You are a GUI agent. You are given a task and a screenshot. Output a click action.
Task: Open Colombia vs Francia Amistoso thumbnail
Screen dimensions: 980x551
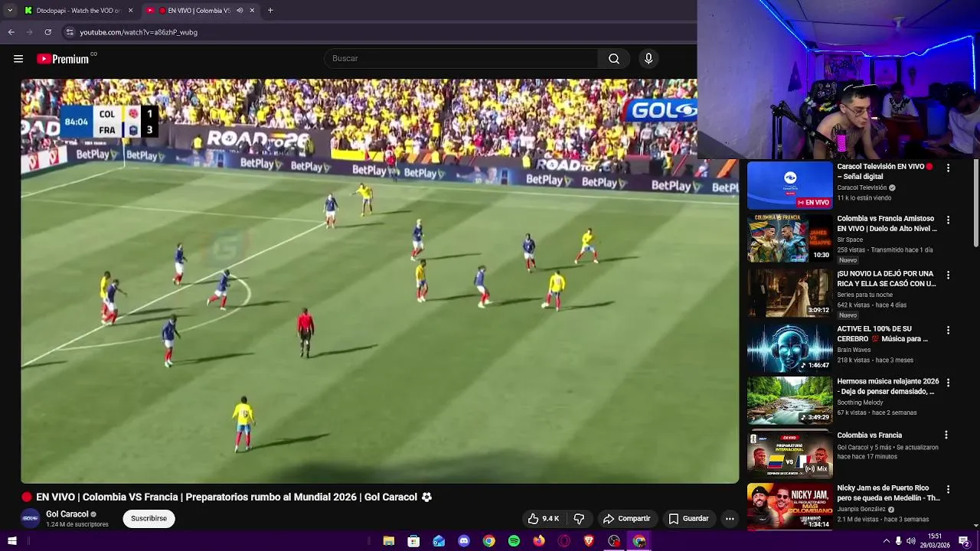789,238
